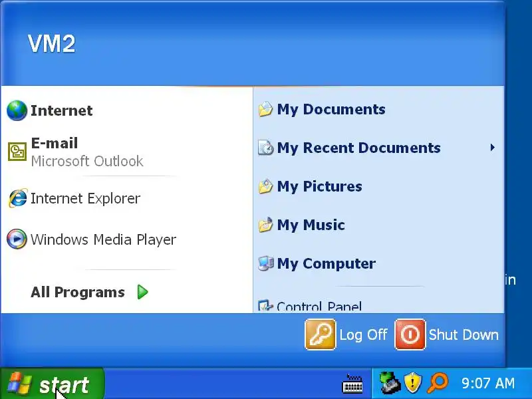The height and width of the screenshot is (399, 532).
Task: Click the Log Off key icon
Action: pyautogui.click(x=321, y=334)
